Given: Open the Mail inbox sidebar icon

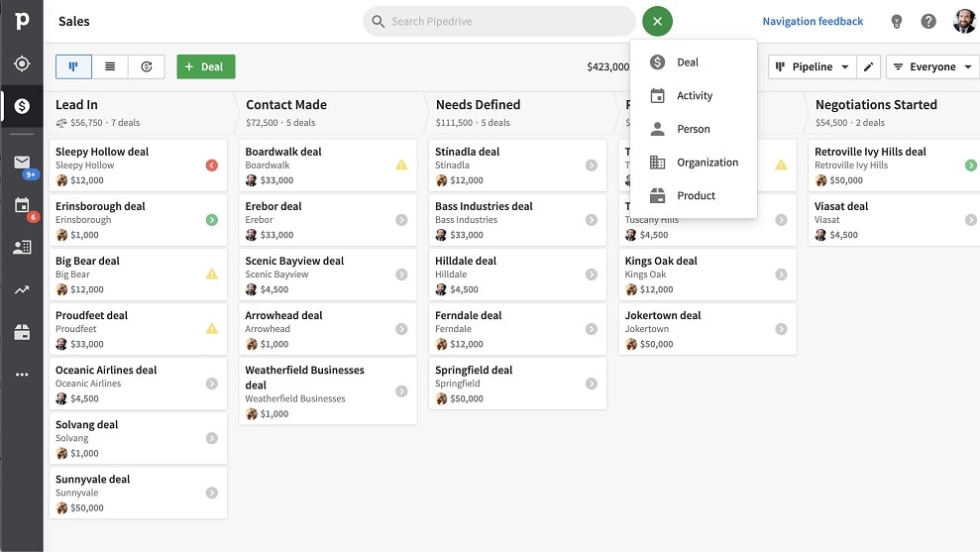Looking at the screenshot, I should coord(22,163).
